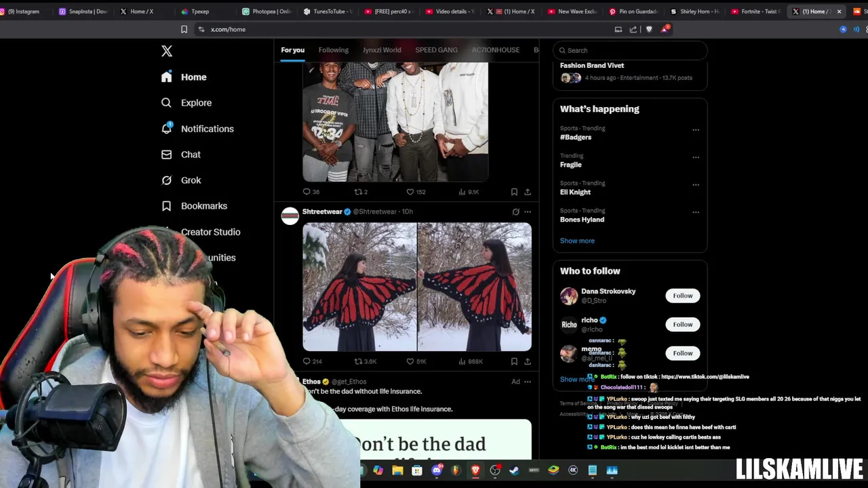Bookmark this page in the browser toolbar

point(184,29)
